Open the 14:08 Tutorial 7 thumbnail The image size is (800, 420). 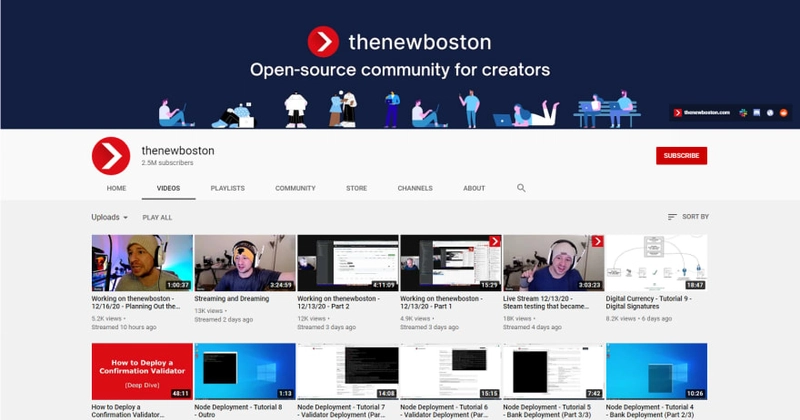pos(348,372)
